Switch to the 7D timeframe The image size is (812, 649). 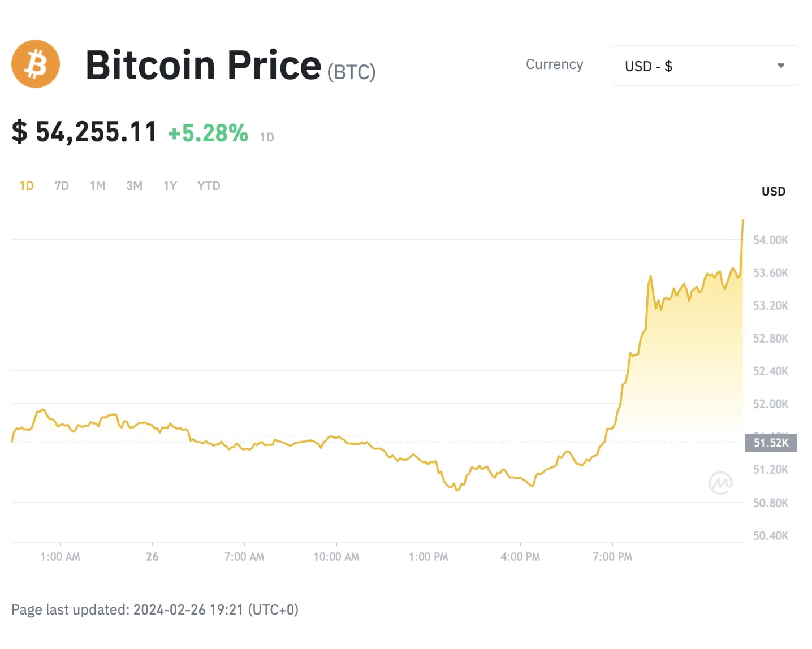61,185
